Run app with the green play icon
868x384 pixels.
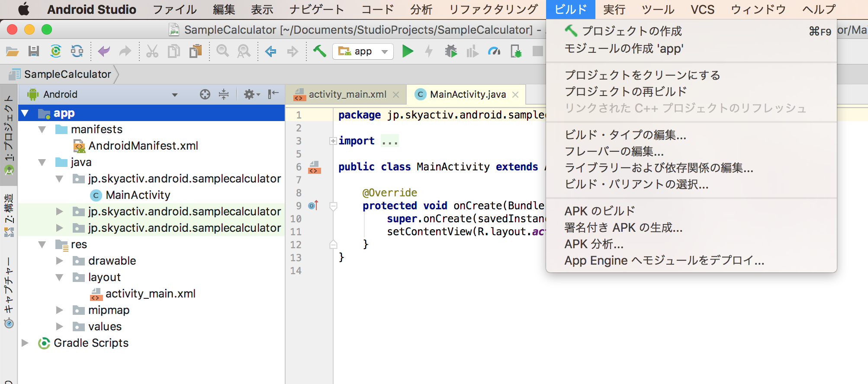[x=408, y=51]
